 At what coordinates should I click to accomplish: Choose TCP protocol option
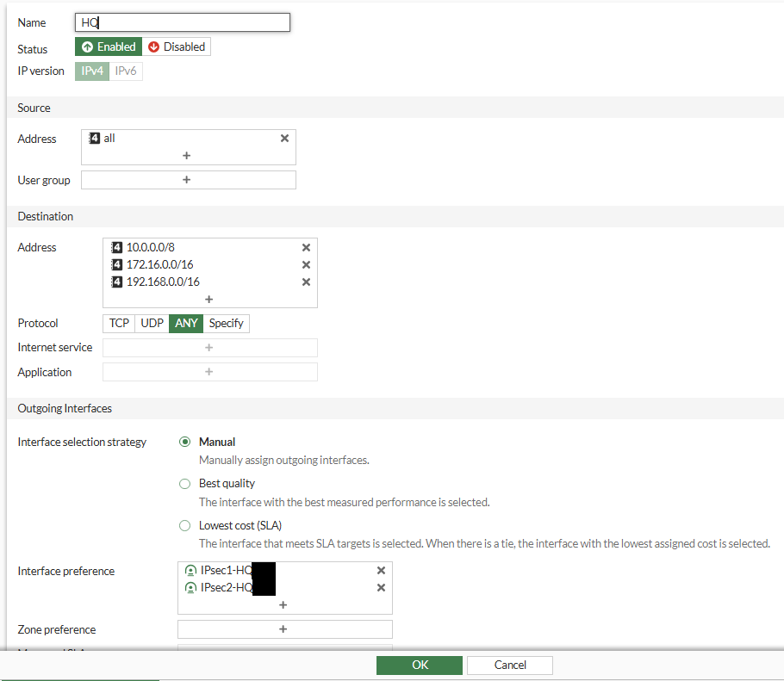119,323
